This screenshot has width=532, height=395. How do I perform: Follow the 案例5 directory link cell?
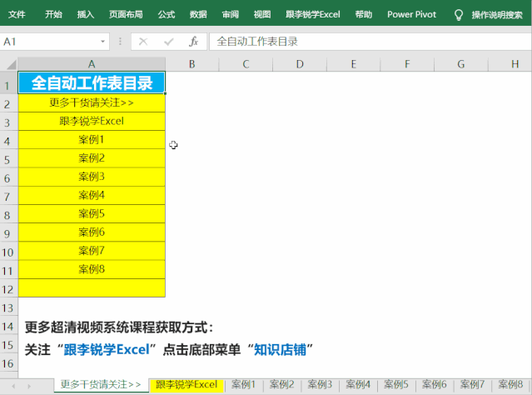click(x=92, y=214)
